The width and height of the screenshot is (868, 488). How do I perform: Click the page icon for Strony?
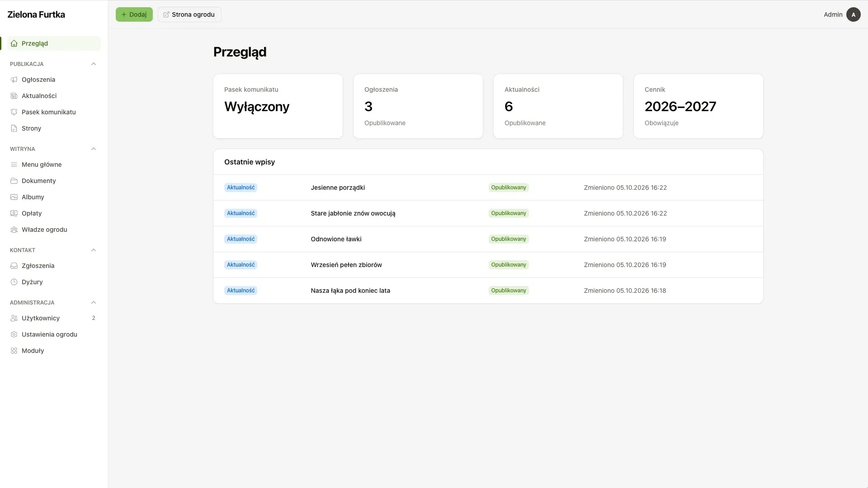point(14,128)
